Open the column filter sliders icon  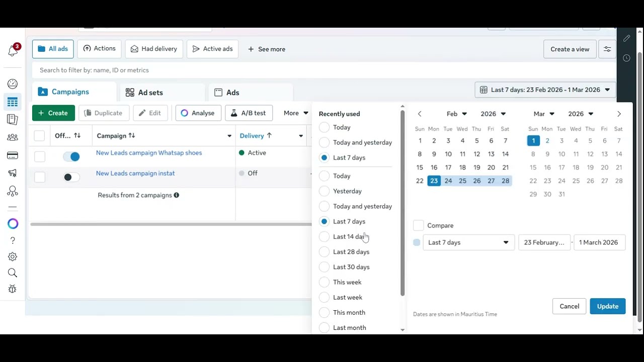click(607, 49)
